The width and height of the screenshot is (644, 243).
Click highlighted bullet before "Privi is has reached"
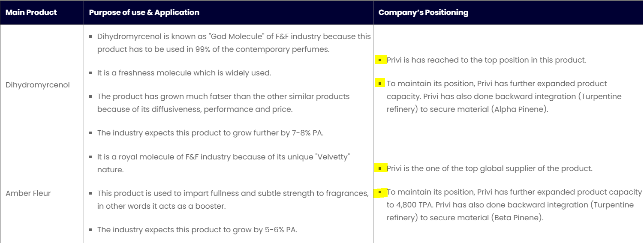click(x=380, y=60)
